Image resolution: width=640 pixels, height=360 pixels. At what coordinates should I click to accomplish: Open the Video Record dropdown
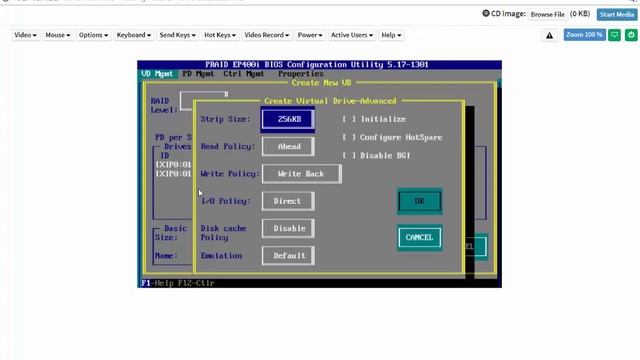click(x=267, y=35)
